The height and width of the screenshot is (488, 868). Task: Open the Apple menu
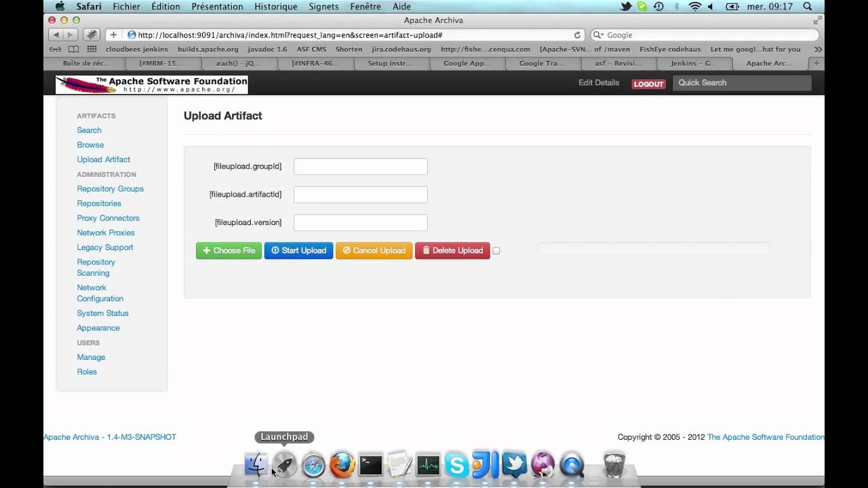pyautogui.click(x=60, y=6)
